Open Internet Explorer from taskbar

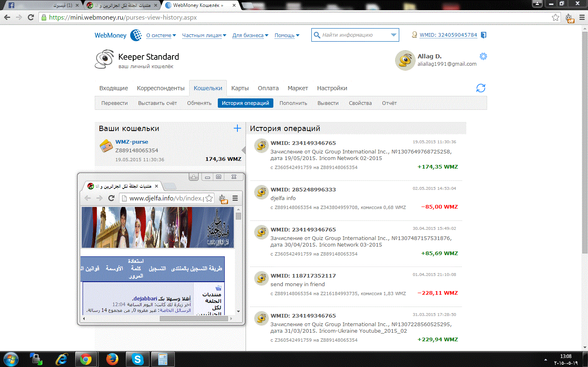pos(61,359)
